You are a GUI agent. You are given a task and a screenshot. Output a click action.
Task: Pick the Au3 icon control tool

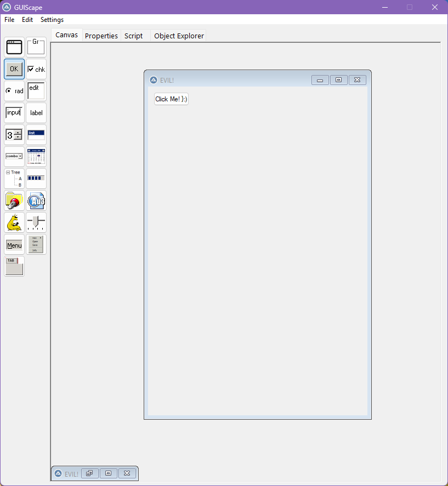point(36,201)
